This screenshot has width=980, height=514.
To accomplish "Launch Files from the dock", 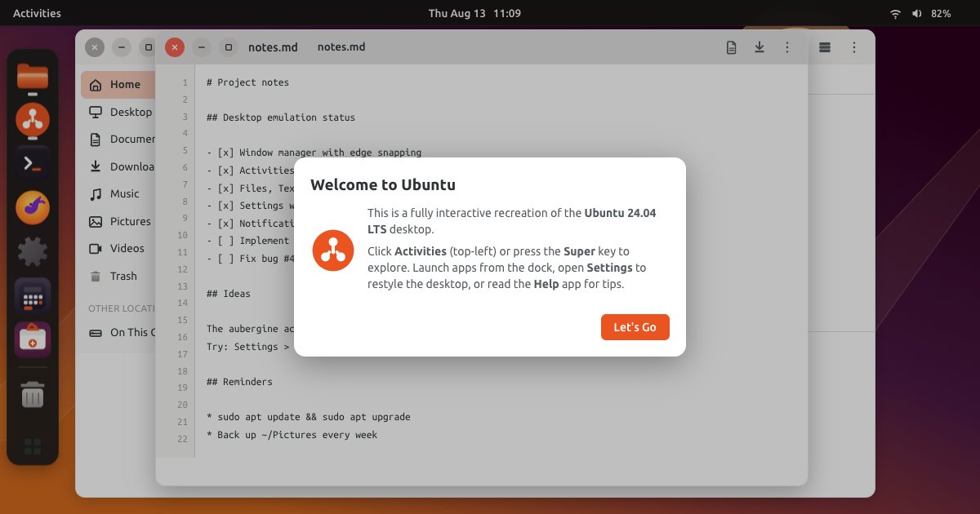I will (33, 77).
